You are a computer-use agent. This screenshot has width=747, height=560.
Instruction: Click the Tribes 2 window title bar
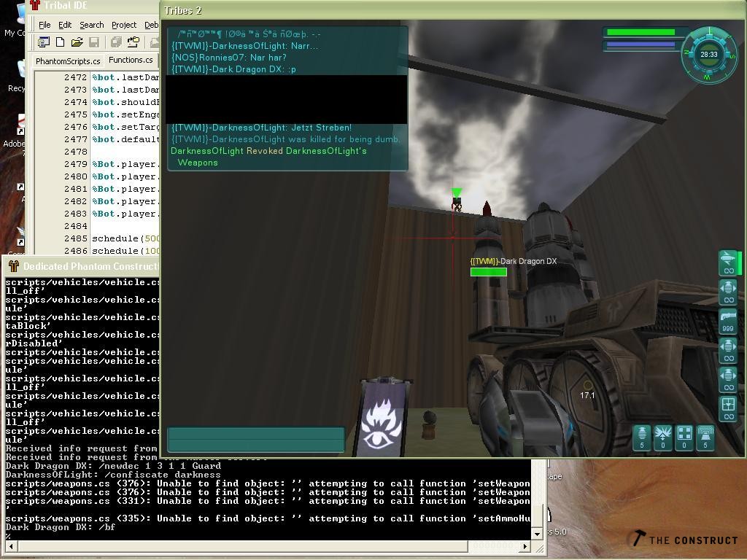pos(452,10)
